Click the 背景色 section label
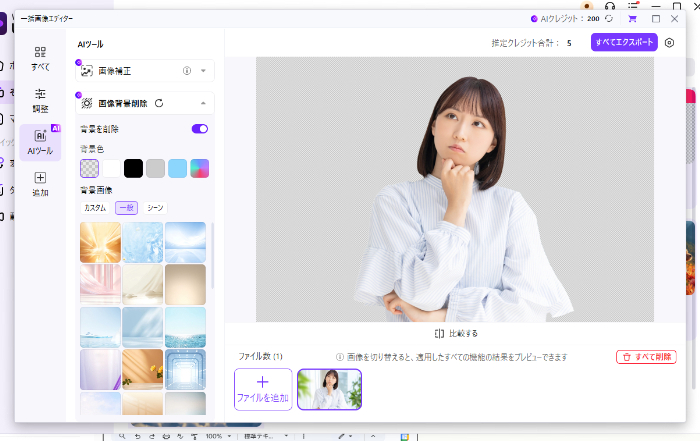 click(x=92, y=149)
